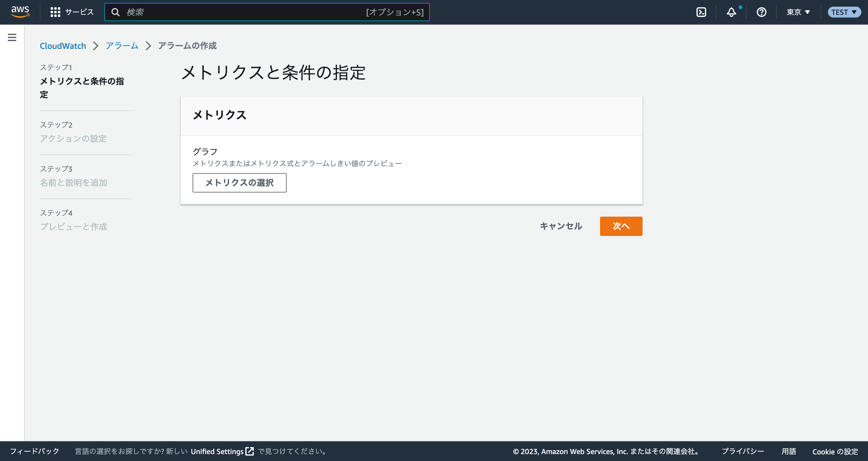The image size is (868, 461).
Task: Open AWS CloudShell terminal
Action: pyautogui.click(x=701, y=12)
